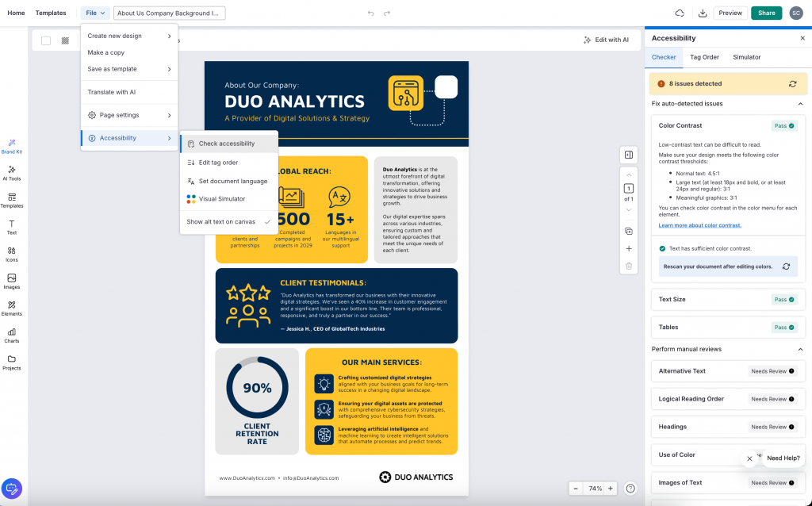Open Learn more about color contrast link

pos(699,225)
